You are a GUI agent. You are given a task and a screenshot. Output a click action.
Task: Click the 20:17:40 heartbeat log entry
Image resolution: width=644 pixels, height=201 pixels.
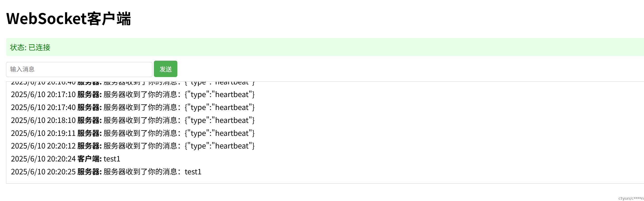click(133, 107)
